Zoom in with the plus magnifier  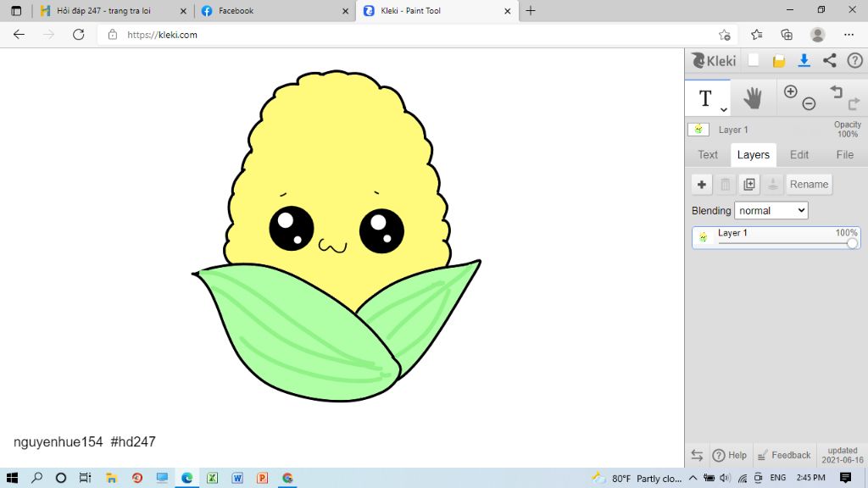click(791, 91)
